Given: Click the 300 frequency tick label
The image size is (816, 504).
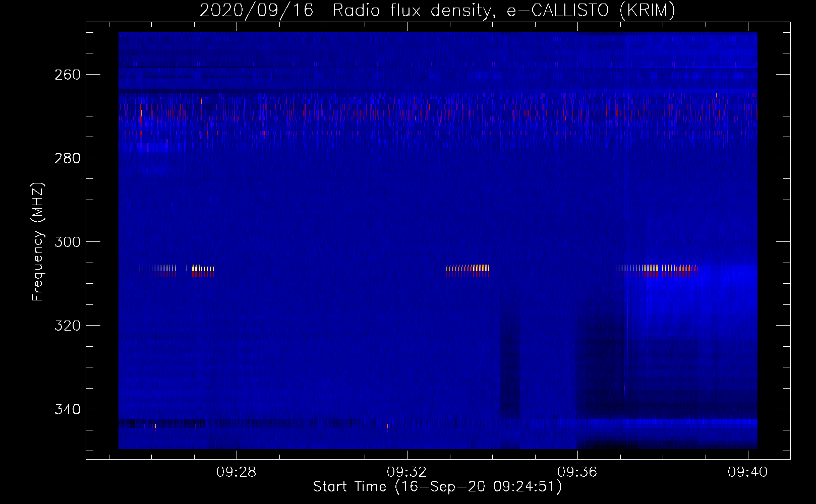Looking at the screenshot, I should [x=68, y=242].
